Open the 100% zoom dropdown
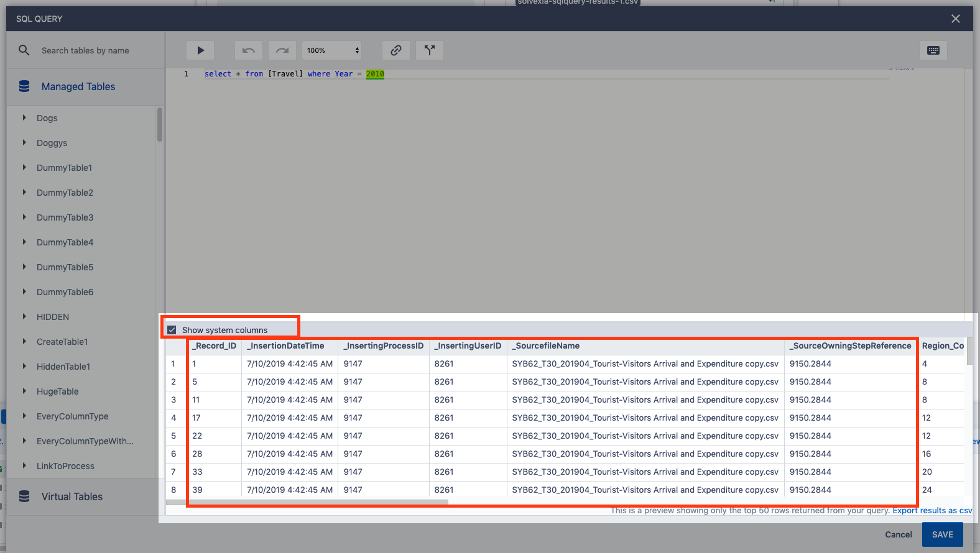Screen dimensions: 980x553 [332, 50]
